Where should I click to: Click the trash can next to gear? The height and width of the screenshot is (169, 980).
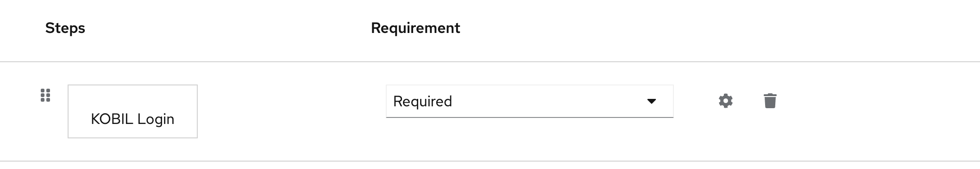tap(770, 101)
